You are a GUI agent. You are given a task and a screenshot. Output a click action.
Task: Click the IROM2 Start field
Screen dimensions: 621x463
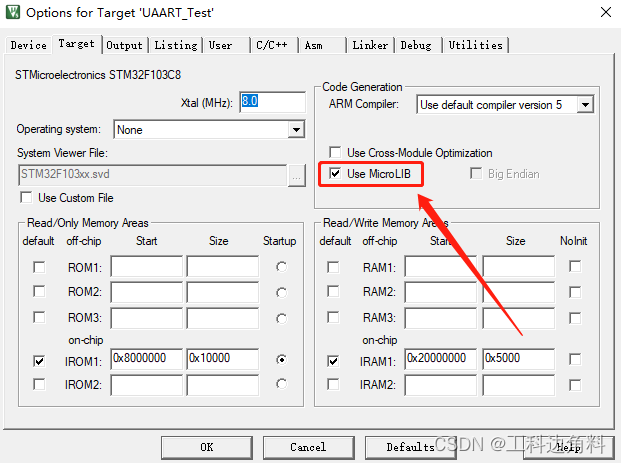pos(147,385)
